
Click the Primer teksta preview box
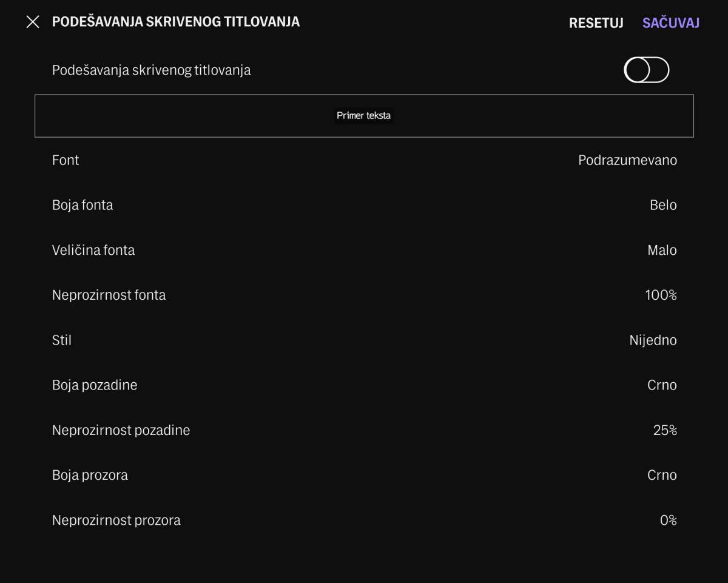364,115
